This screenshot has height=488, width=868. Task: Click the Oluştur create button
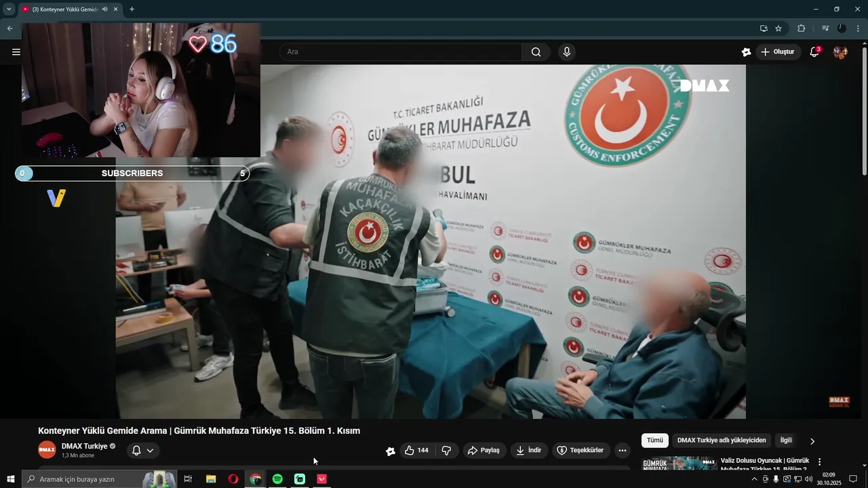pos(778,52)
